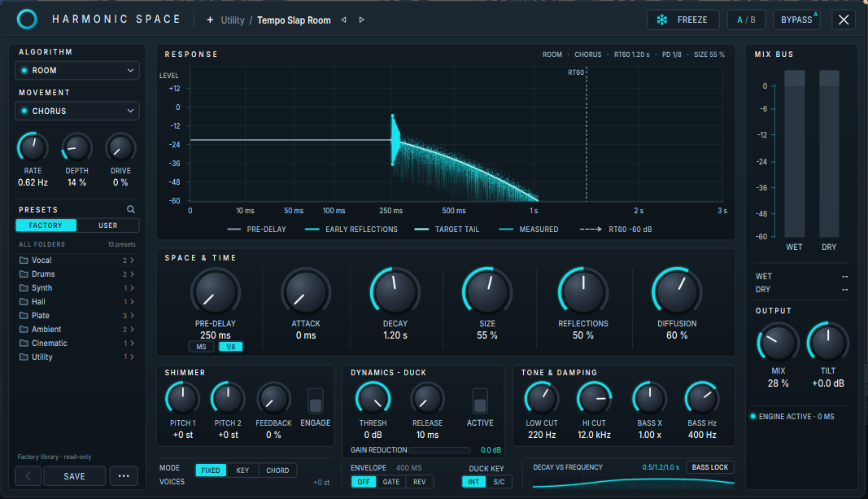Click the Diffusion knob
This screenshot has width=868, height=499.
pyautogui.click(x=677, y=292)
